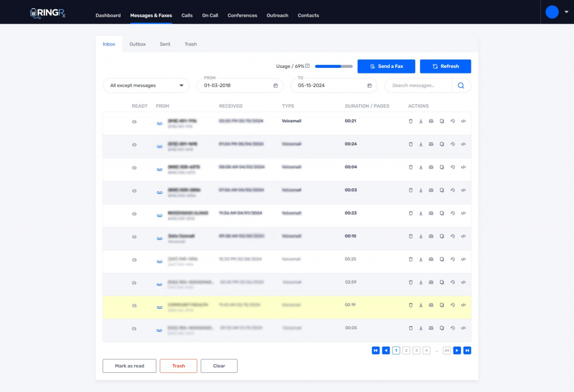Click the restore/history icon on the first message

click(453, 122)
